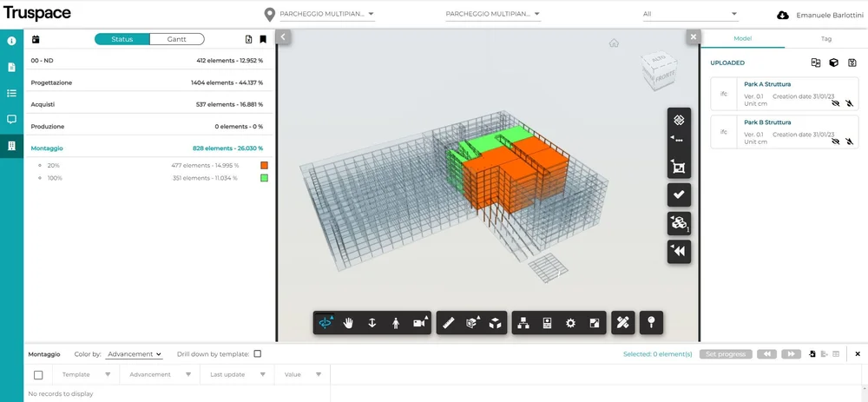Click the bookmark icon near Gantt
The image size is (868, 402).
(x=263, y=39)
